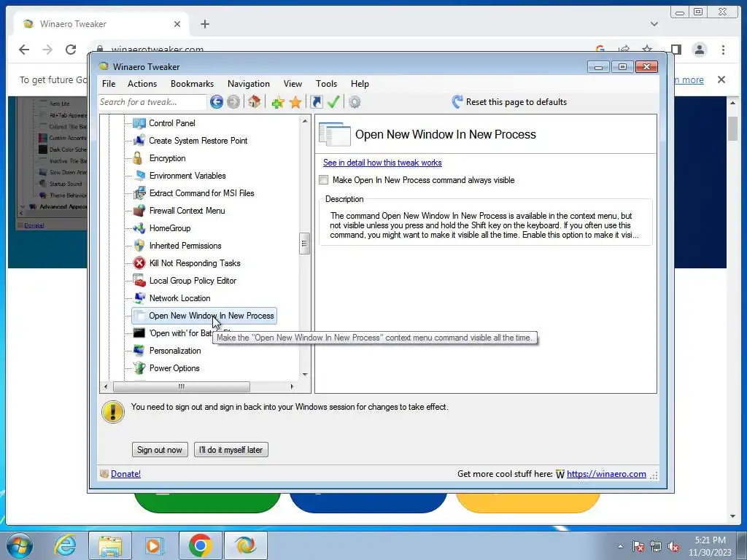Open the gear Settings icon in toolbar
The width and height of the screenshot is (747, 560).
pos(355,102)
